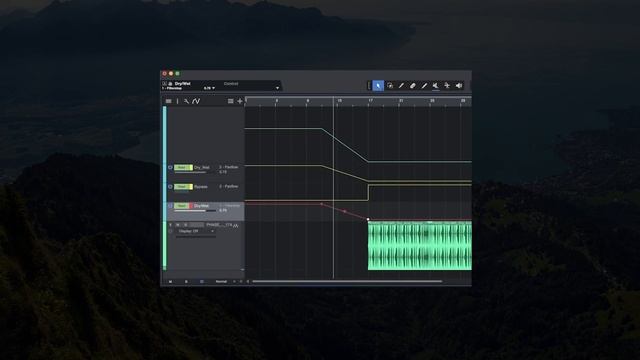This screenshot has width=640, height=360.
Task: Click the bottom bar track list icon
Action: click(x=202, y=282)
